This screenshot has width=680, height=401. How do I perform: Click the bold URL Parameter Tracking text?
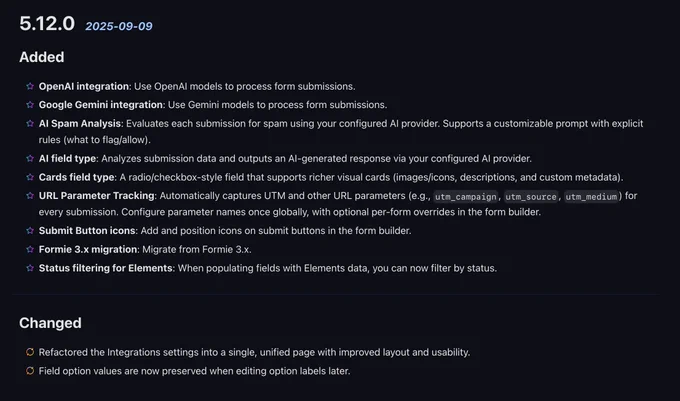click(96, 196)
